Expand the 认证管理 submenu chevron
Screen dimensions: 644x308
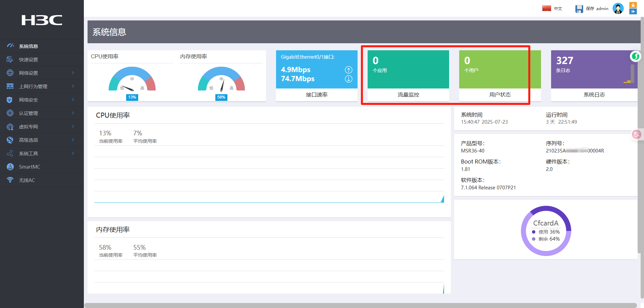pyautogui.click(x=73, y=113)
